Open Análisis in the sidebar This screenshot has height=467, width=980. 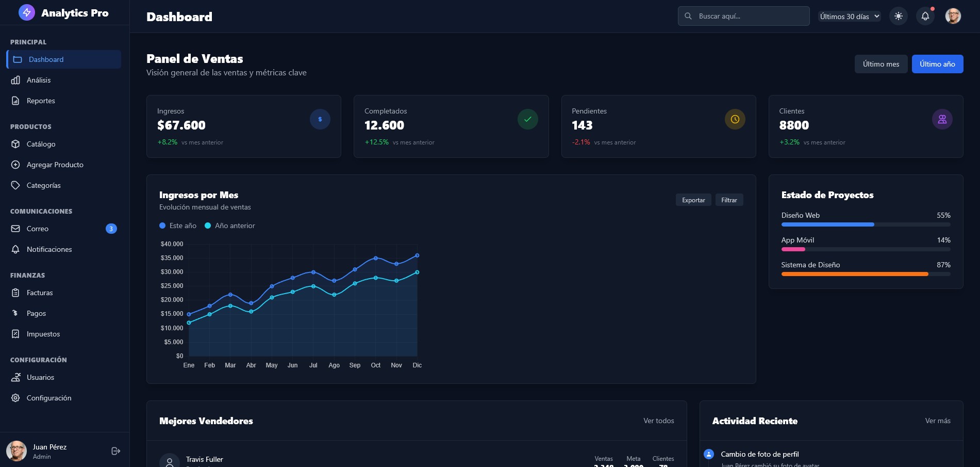(x=39, y=80)
